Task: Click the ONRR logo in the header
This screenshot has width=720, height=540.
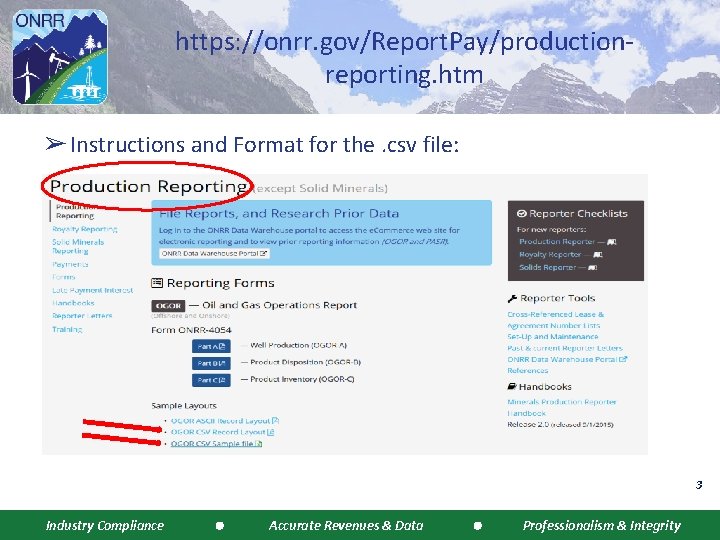Action: [x=60, y=57]
